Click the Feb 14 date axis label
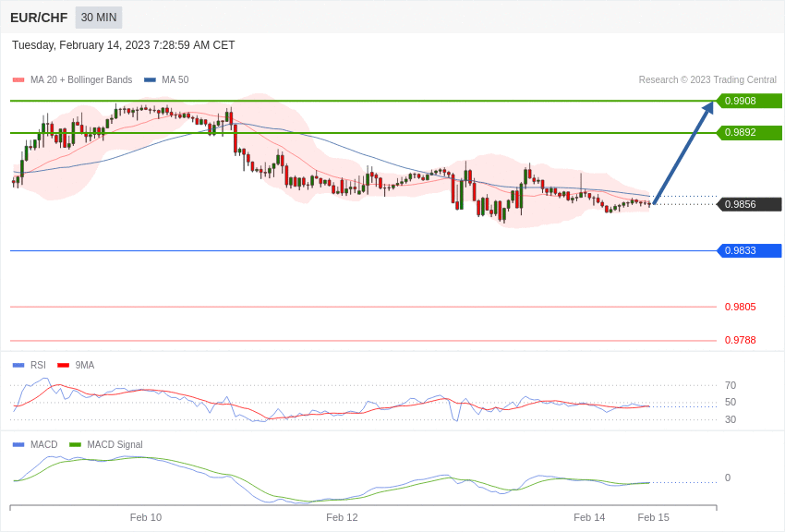 (589, 517)
